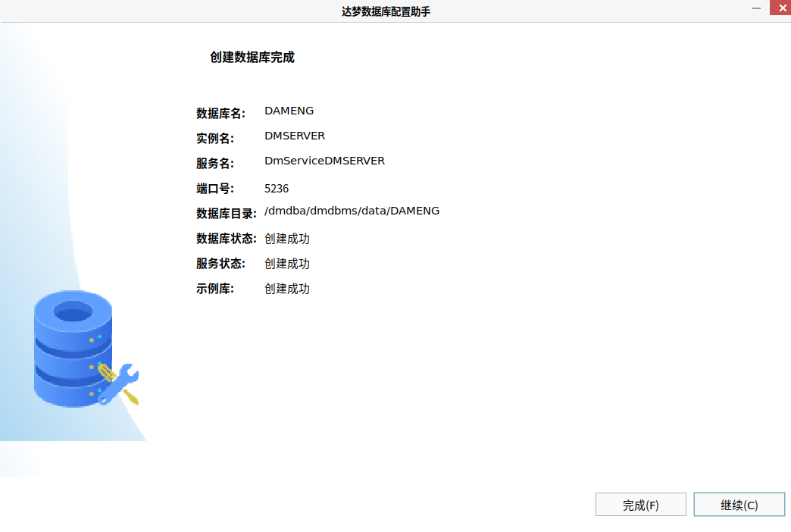Click the 完成(F) finish button
The height and width of the screenshot is (532, 791).
click(641, 504)
